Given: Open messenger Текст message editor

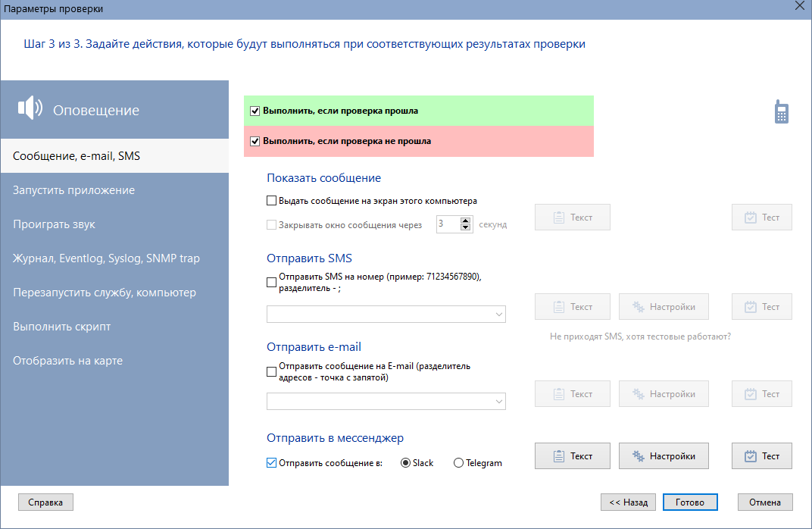Looking at the screenshot, I should tap(573, 456).
